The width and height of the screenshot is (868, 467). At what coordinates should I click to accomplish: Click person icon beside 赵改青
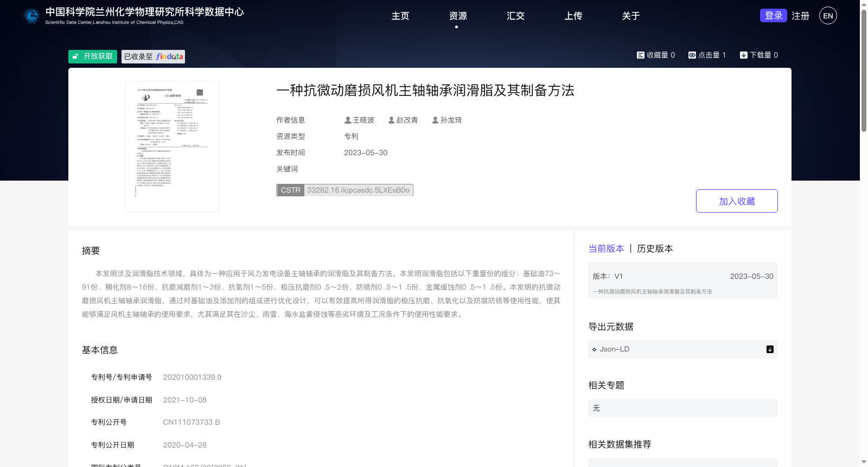click(x=391, y=120)
